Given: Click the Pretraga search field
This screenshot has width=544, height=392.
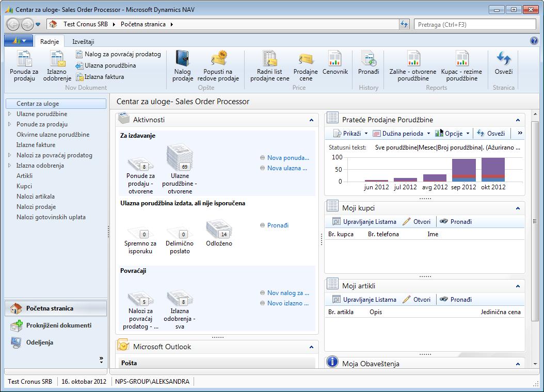Looking at the screenshot, I should click(x=475, y=24).
